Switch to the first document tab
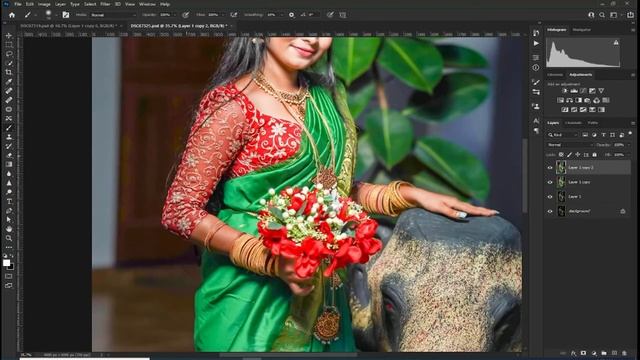 (x=68, y=26)
